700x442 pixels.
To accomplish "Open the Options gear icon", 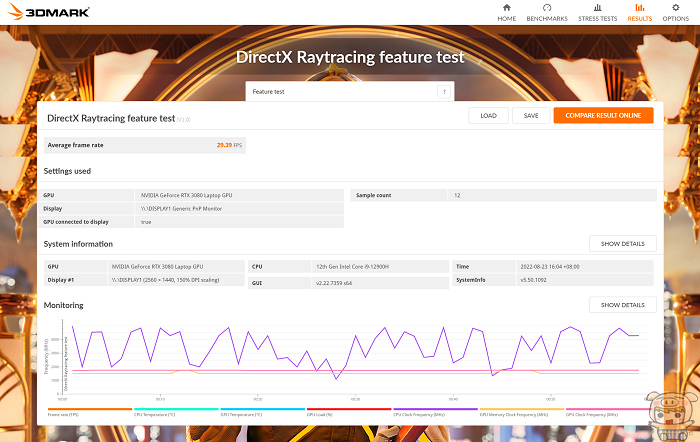I will (x=675, y=7).
